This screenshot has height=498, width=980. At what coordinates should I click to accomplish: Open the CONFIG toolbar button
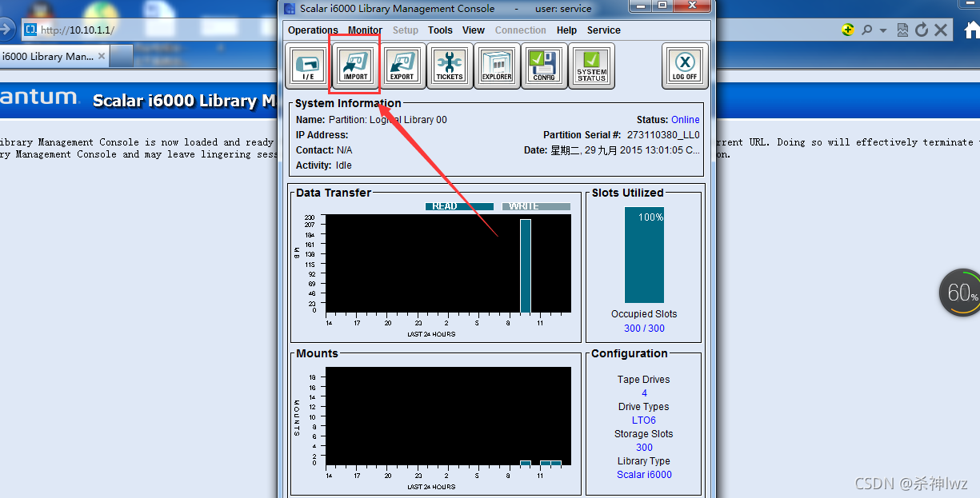(x=544, y=66)
